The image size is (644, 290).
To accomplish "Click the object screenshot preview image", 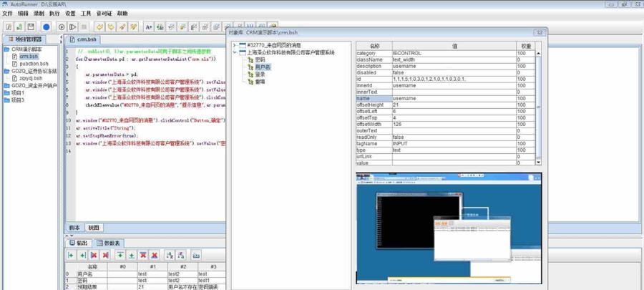I will coord(447,228).
